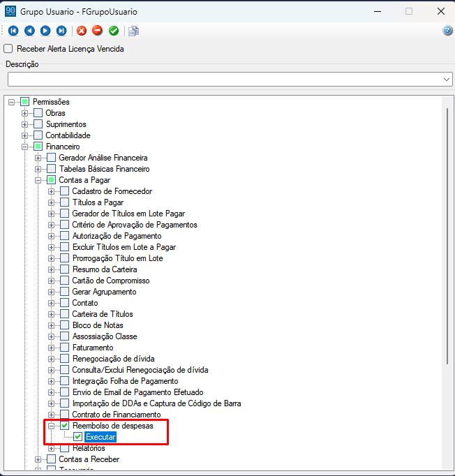Expand Tabelas Básicas Financeiro node

tap(38, 169)
